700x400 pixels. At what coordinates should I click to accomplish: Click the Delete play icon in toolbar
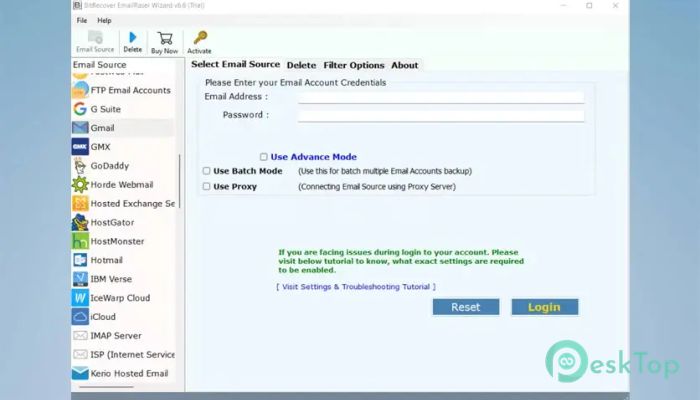pyautogui.click(x=133, y=37)
